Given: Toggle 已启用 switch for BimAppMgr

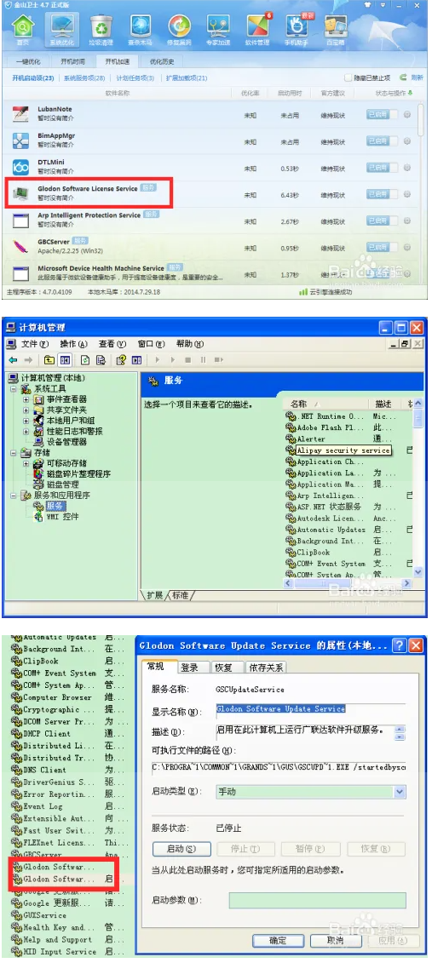Looking at the screenshot, I should tap(382, 141).
